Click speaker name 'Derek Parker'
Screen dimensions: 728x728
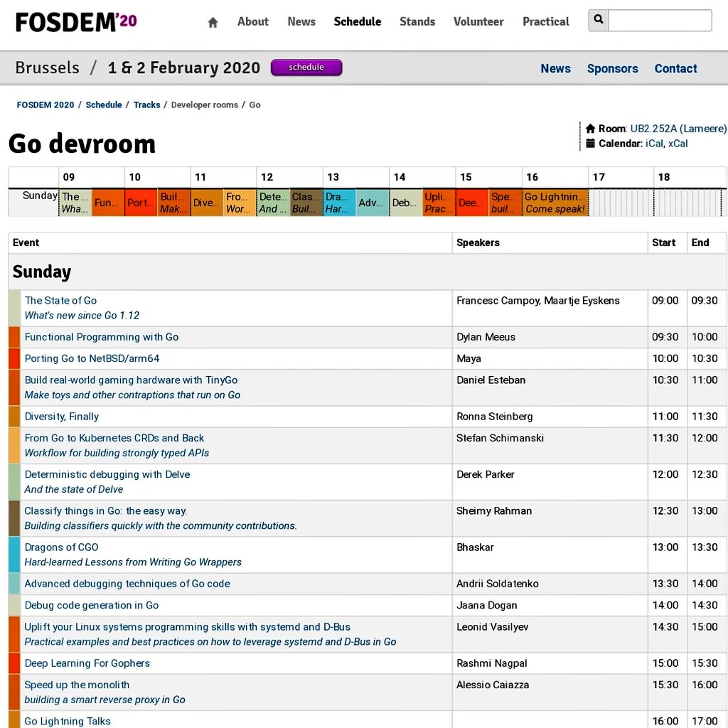point(485,474)
